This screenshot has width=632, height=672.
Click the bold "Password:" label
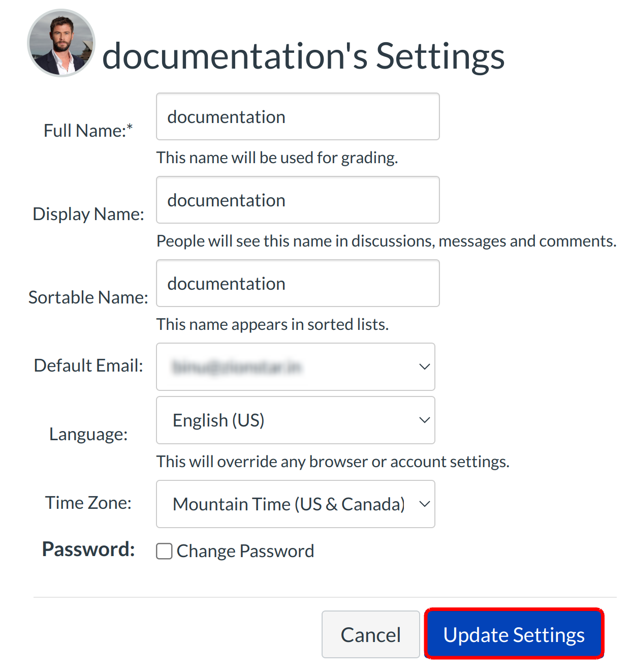click(88, 549)
